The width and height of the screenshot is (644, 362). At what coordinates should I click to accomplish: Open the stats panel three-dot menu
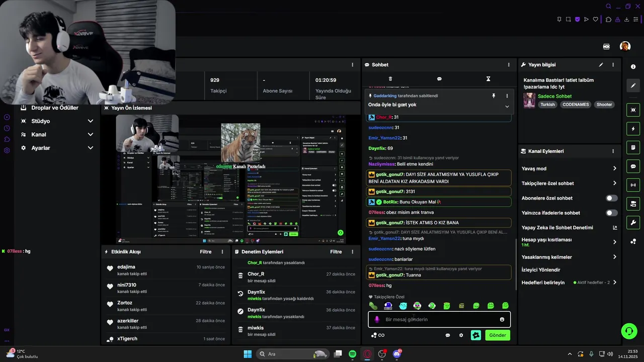352,65
